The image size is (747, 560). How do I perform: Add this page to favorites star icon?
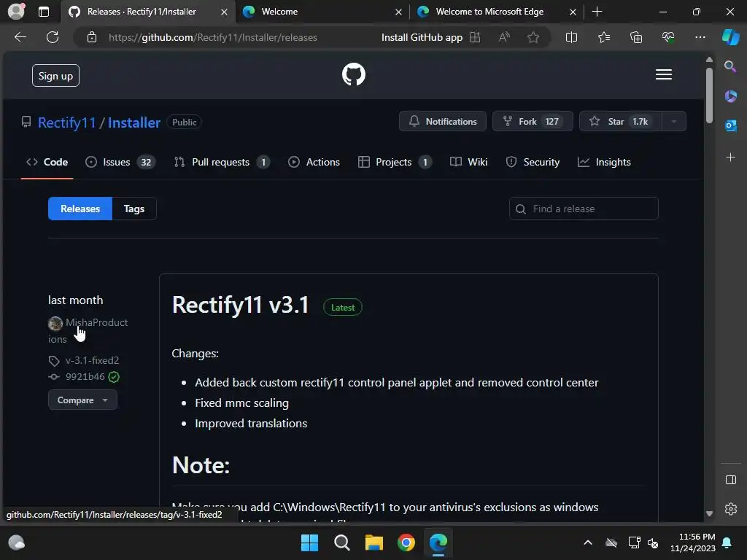pos(533,37)
